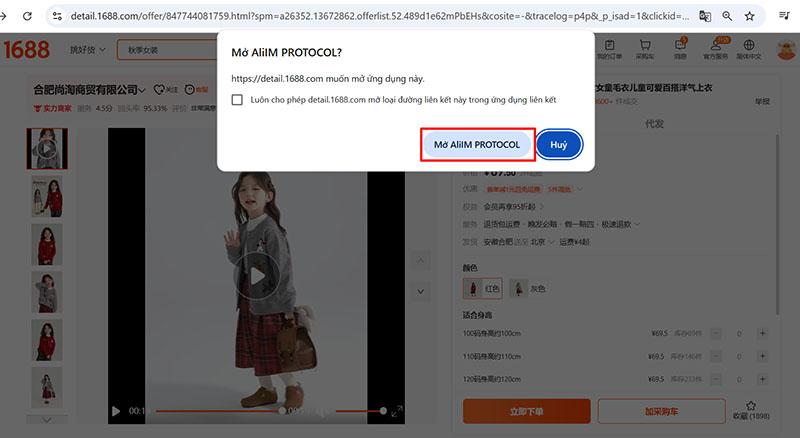Image resolution: width=800 pixels, height=438 pixels.
Task: Click the Huỷ cancel button
Action: tap(559, 145)
